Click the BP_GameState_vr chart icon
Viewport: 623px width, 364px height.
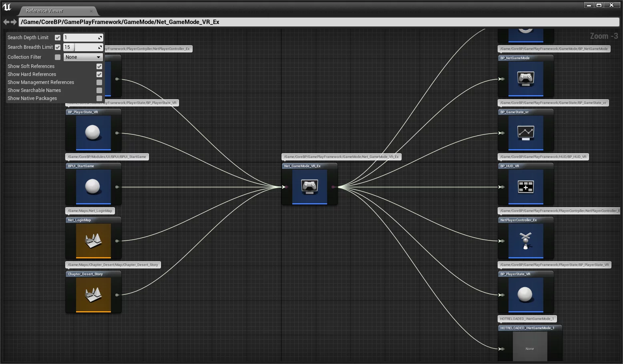526,132
